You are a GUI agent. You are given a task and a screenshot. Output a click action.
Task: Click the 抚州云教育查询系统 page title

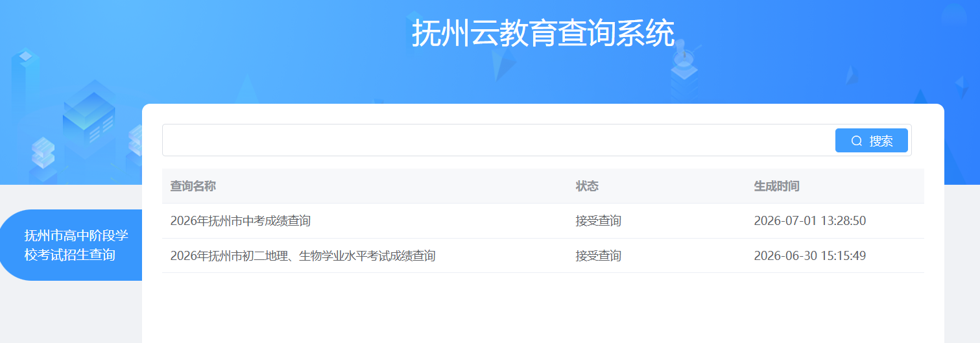pos(543,33)
